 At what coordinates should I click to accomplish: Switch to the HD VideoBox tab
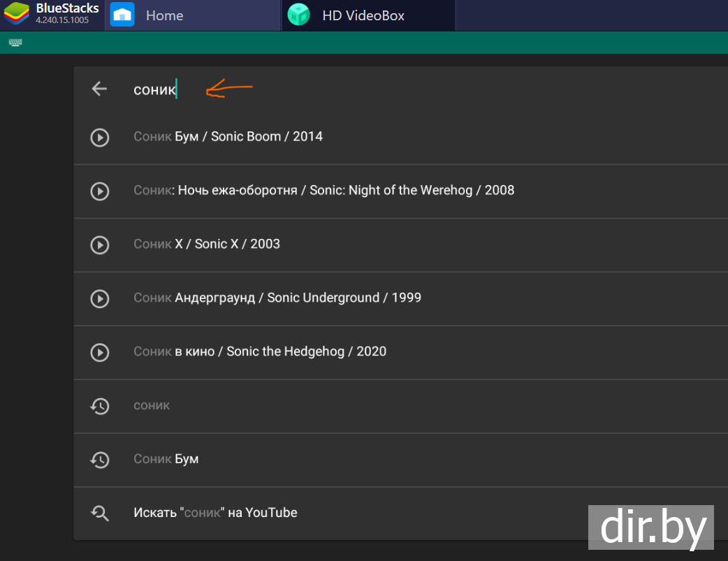pos(363,15)
